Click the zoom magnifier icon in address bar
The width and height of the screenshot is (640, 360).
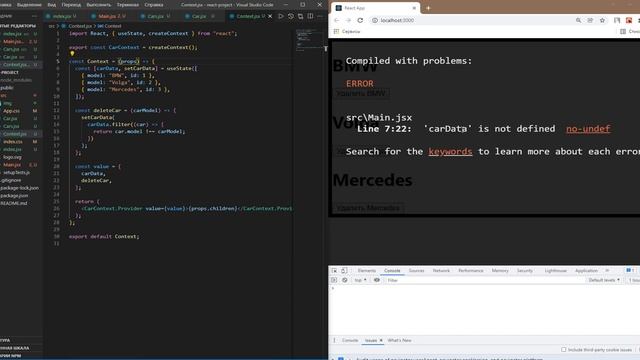[x=578, y=20]
